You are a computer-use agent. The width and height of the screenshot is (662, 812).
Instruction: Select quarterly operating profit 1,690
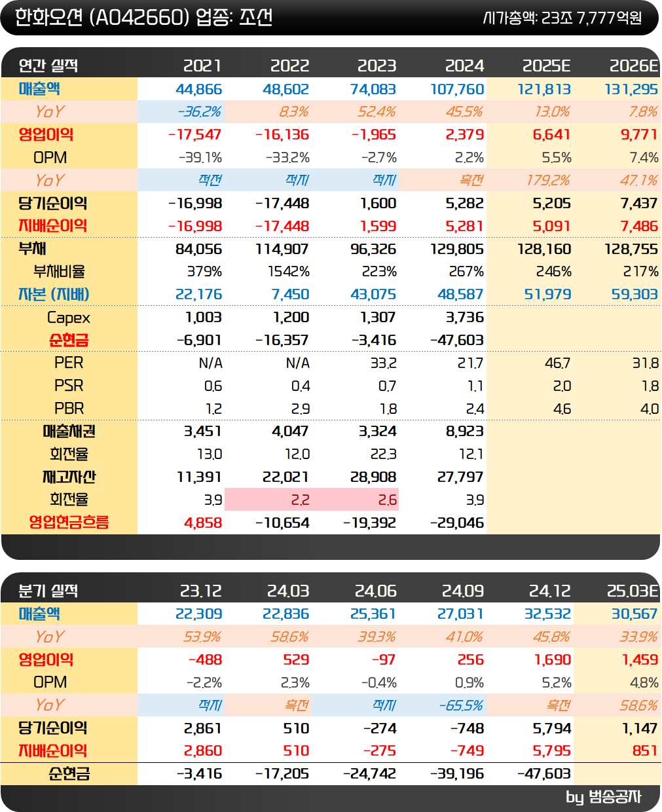click(553, 660)
